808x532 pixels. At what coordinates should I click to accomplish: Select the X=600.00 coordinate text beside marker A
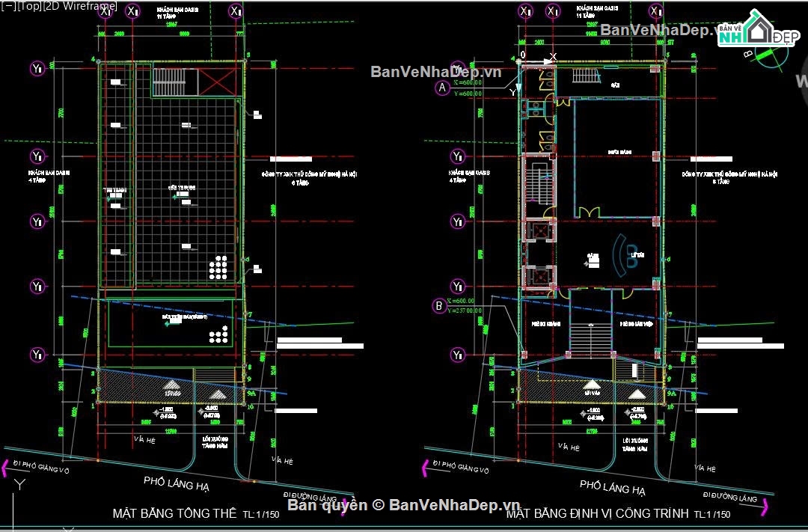[x=466, y=82]
